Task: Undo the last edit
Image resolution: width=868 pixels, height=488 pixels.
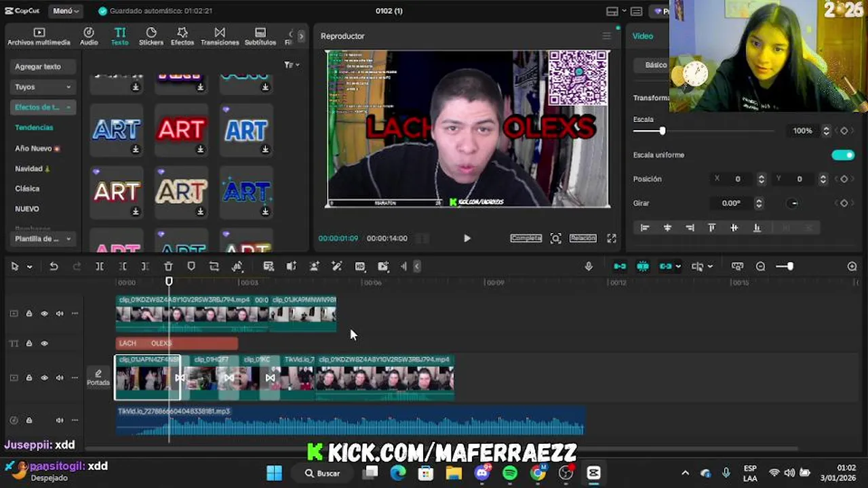Action: [x=54, y=266]
